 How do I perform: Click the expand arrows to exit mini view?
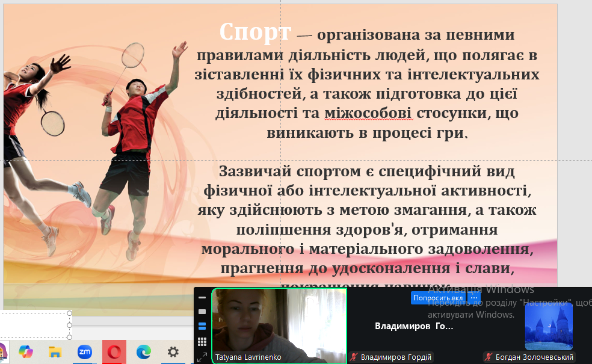[202, 357]
